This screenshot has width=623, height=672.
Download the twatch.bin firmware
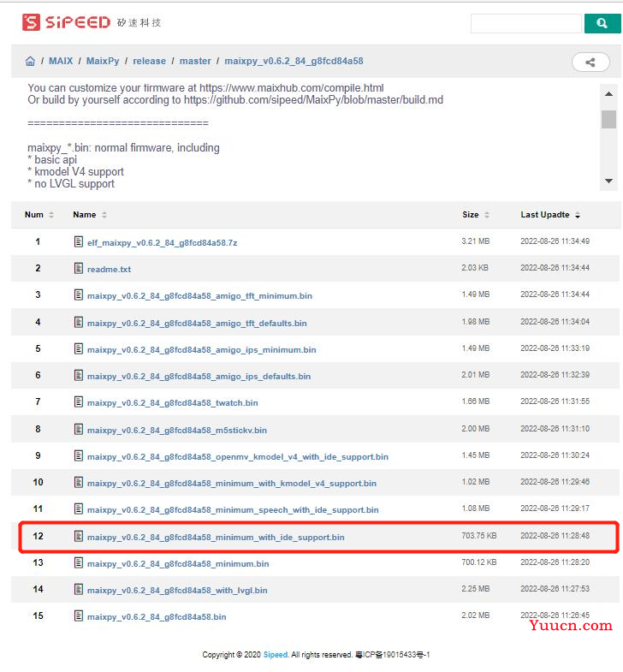[x=173, y=403]
